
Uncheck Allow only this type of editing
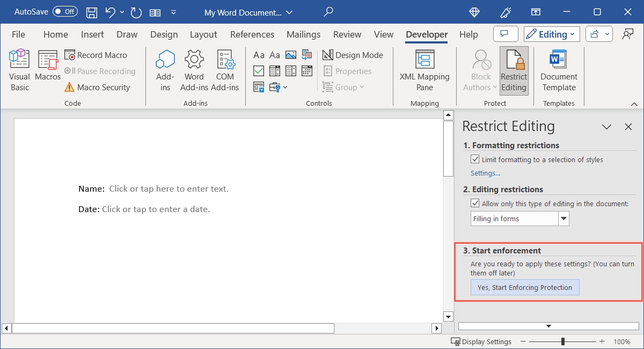[x=475, y=203]
